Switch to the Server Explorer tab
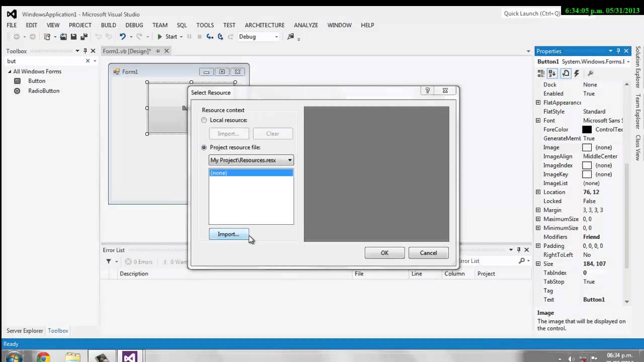 tap(25, 331)
